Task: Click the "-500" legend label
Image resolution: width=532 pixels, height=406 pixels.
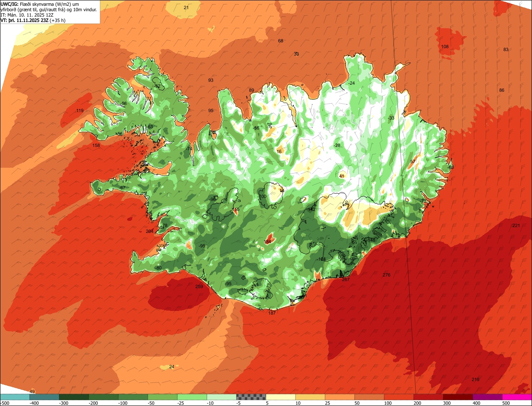Action: pos(5,403)
